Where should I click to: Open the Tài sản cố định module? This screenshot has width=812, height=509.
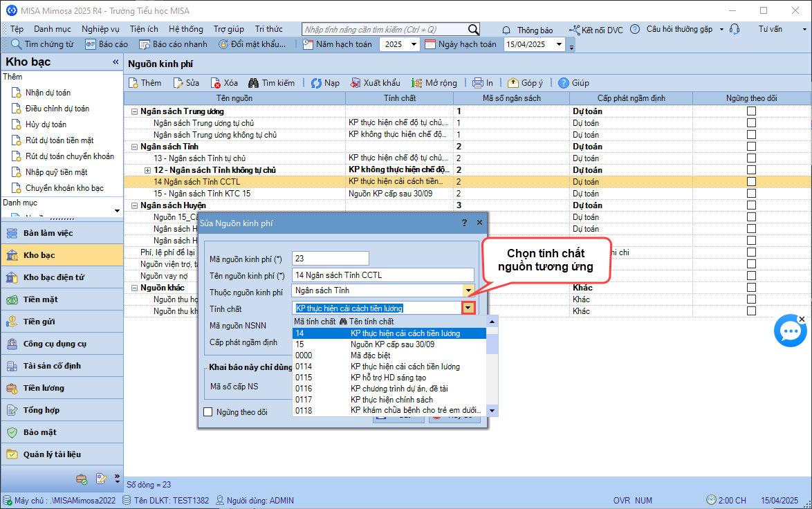[62, 366]
